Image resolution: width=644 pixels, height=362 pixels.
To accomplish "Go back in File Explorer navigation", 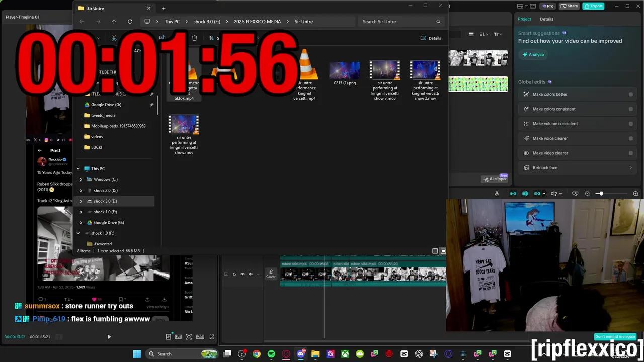I will [x=82, y=22].
